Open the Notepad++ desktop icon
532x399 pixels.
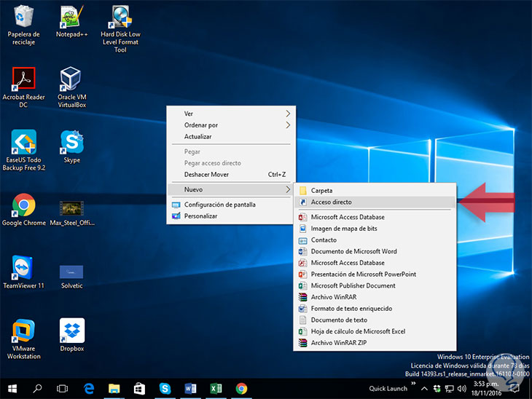click(x=71, y=17)
